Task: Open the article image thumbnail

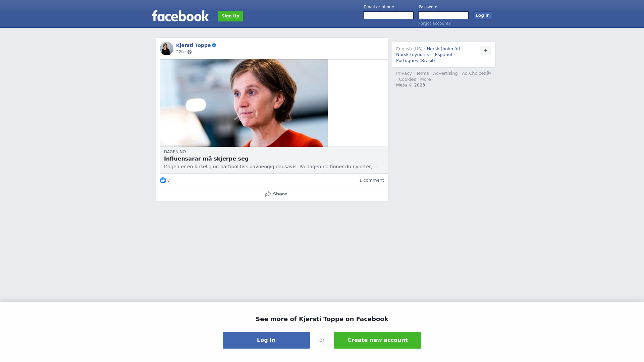Action: pyautogui.click(x=244, y=103)
